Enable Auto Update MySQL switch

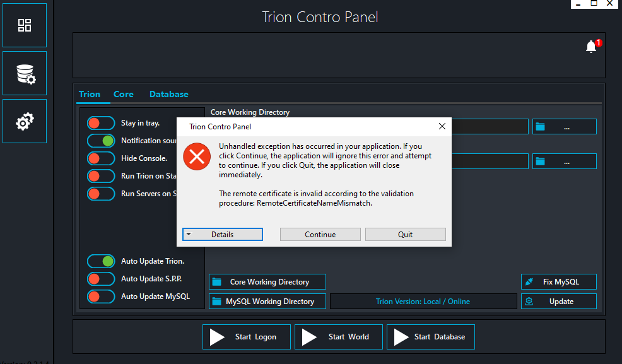pyautogui.click(x=101, y=296)
